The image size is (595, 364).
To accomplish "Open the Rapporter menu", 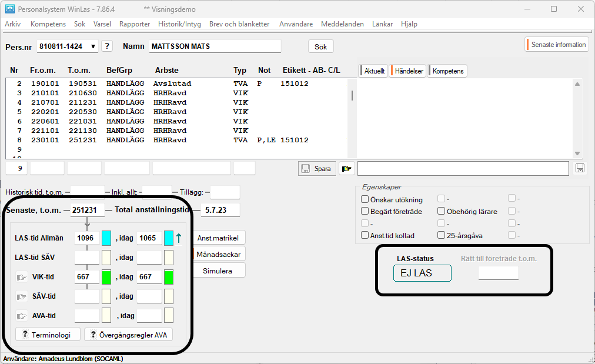I will coord(135,24).
